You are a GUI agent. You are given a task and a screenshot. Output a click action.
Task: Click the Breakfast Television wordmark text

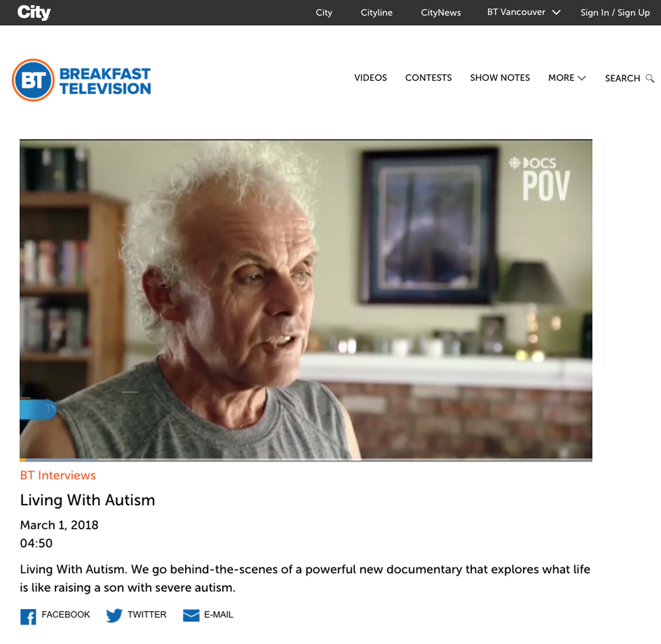pos(105,81)
